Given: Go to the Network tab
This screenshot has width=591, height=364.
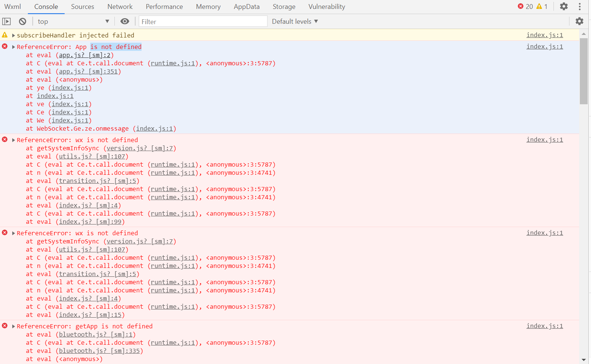Looking at the screenshot, I should click(x=120, y=7).
